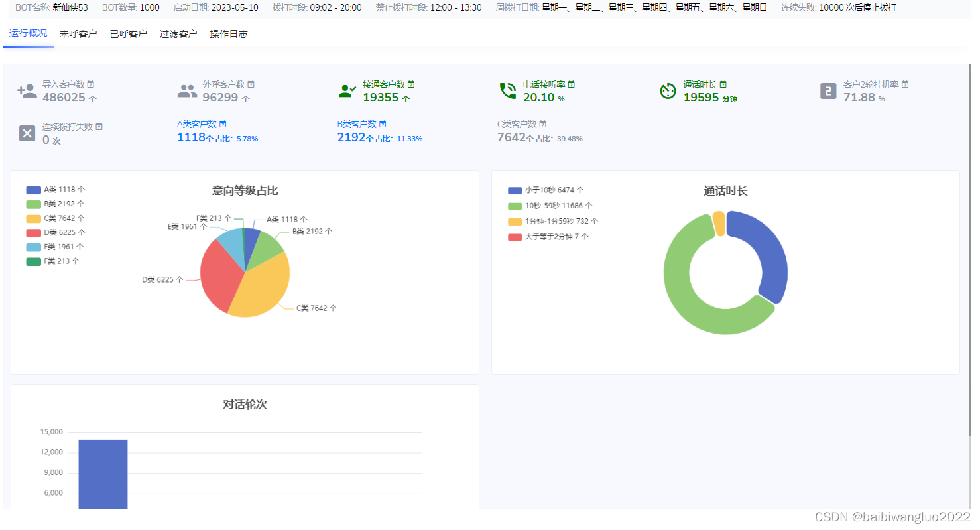Click the pie label C类 7642 个
Screen dimensions: 980x530
pos(317,308)
